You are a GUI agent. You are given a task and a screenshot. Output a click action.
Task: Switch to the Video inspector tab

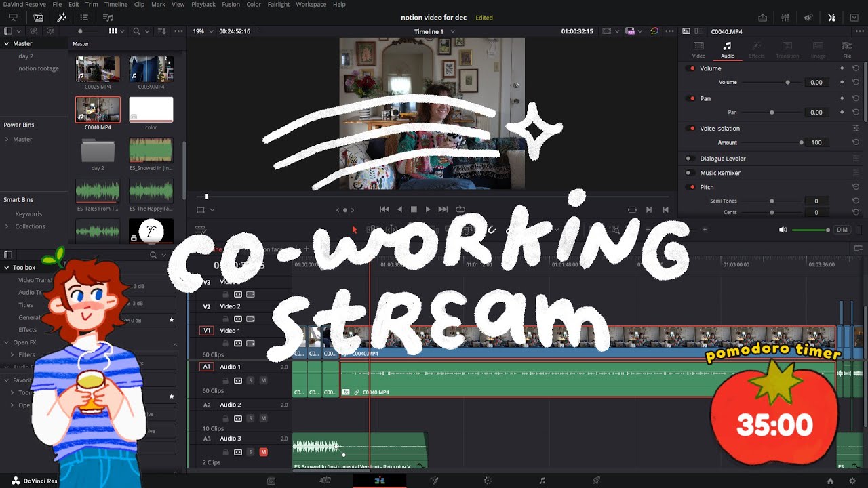point(698,49)
